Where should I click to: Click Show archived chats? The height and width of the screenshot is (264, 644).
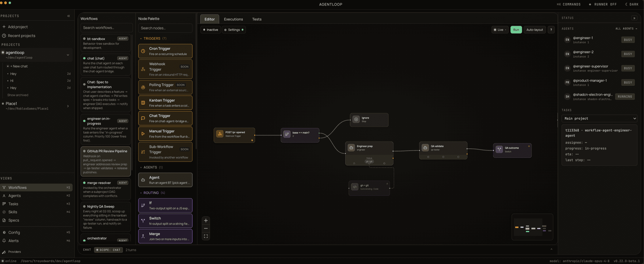[18, 95]
